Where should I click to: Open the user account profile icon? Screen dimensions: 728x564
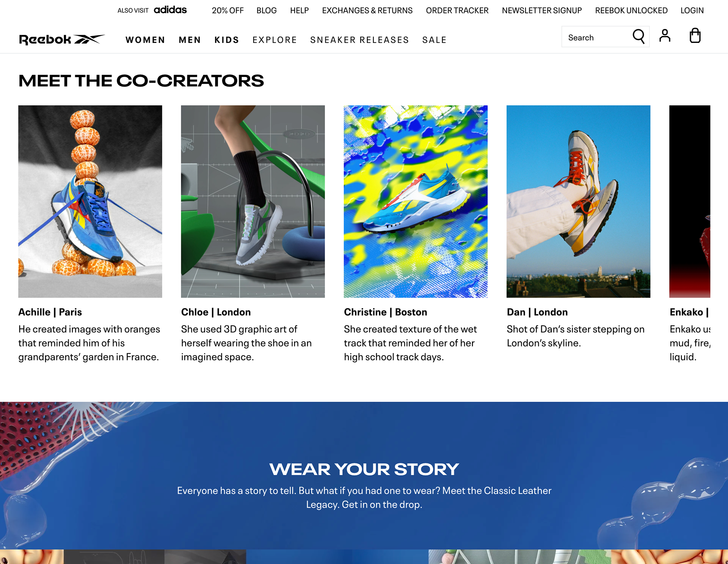coord(665,36)
